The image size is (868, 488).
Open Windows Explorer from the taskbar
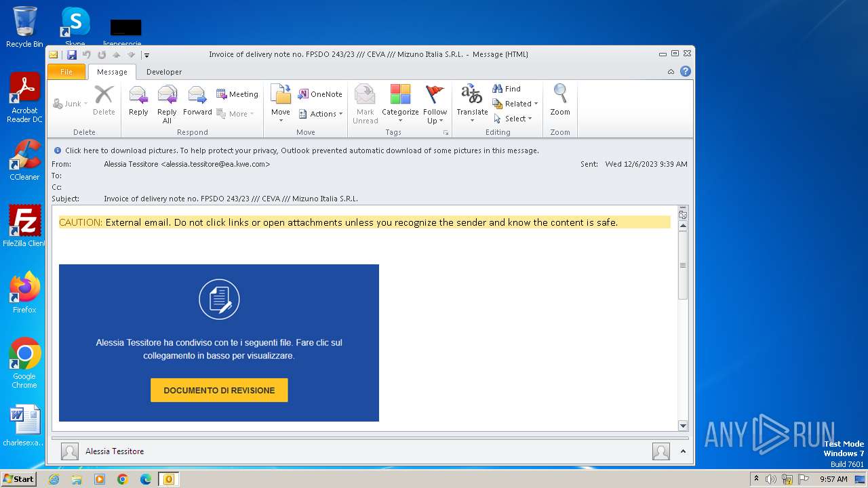pos(77,479)
